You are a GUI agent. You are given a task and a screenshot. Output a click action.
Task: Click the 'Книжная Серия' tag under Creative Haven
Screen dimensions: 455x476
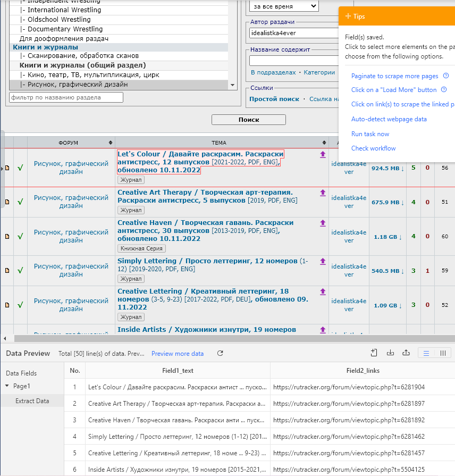(x=141, y=248)
